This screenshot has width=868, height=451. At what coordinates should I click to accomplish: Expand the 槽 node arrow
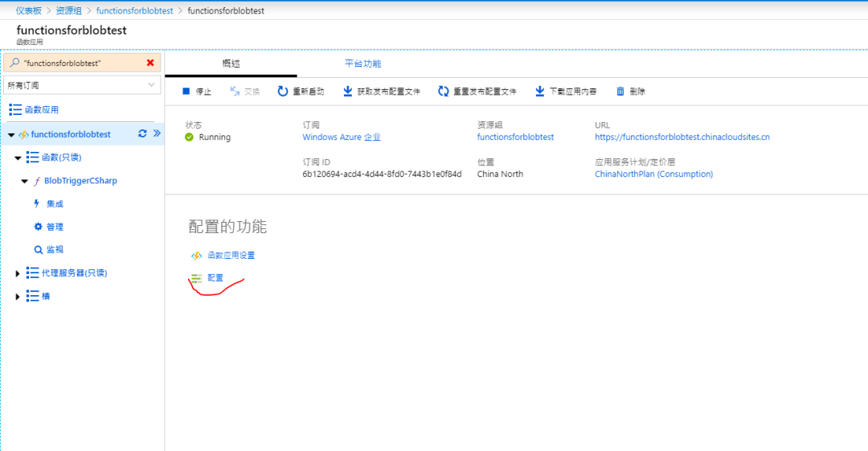click(x=18, y=297)
